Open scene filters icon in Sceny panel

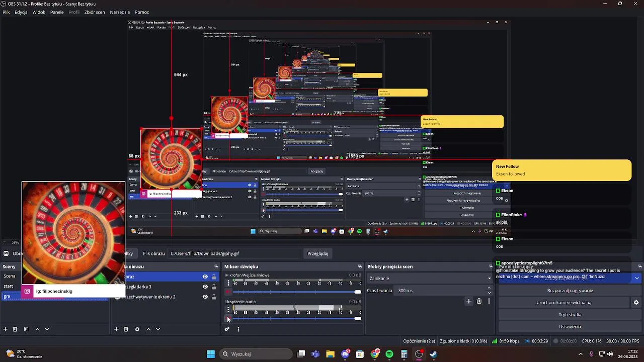(x=26, y=329)
